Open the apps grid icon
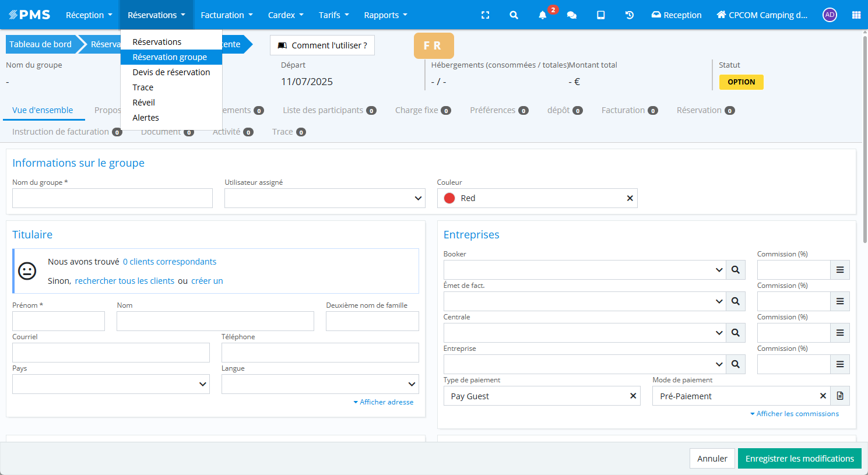Screen dimensions: 868x475 856,15
